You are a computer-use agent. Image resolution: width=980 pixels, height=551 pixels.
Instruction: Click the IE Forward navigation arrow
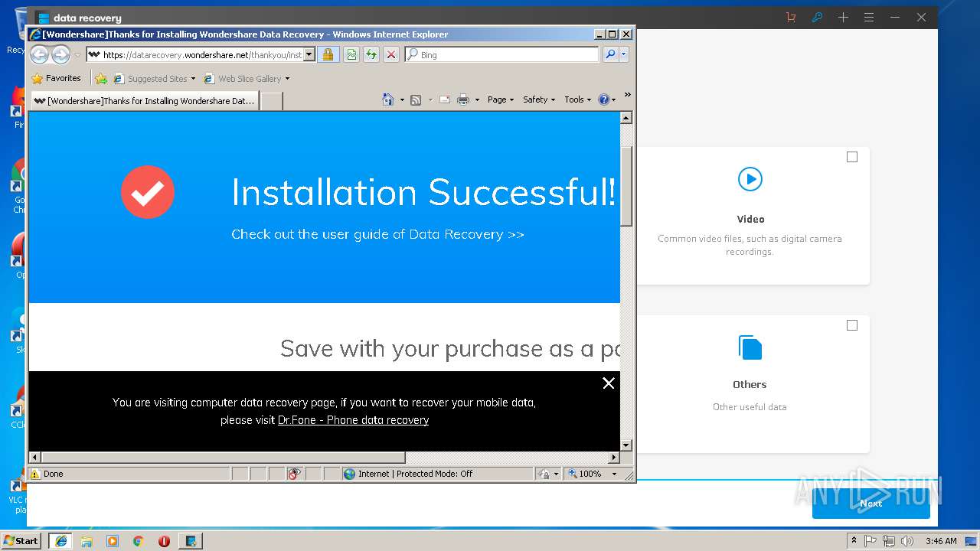click(60, 54)
